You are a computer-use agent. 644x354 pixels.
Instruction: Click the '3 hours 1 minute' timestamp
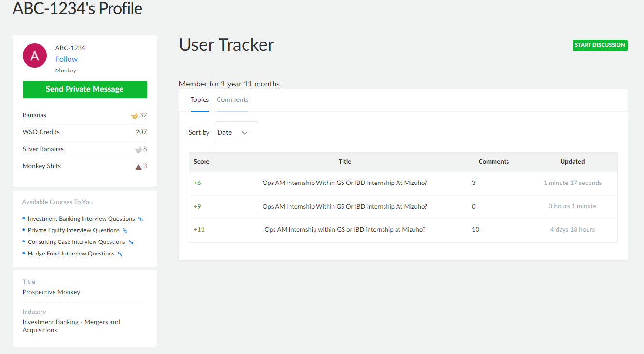coord(573,206)
